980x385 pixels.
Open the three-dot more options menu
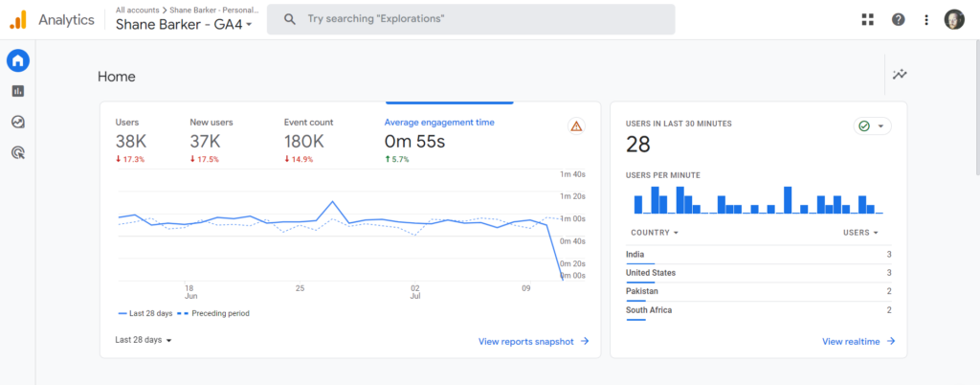[x=926, y=19]
